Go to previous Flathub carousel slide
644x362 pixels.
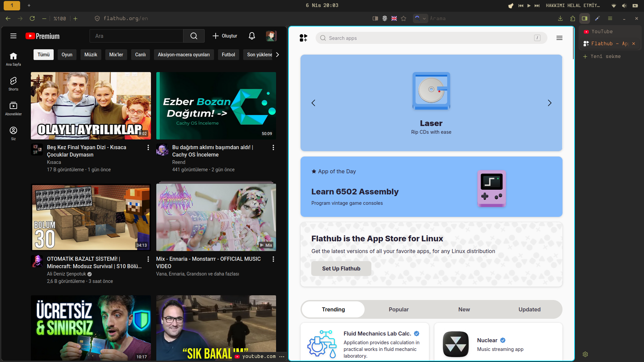tap(313, 103)
